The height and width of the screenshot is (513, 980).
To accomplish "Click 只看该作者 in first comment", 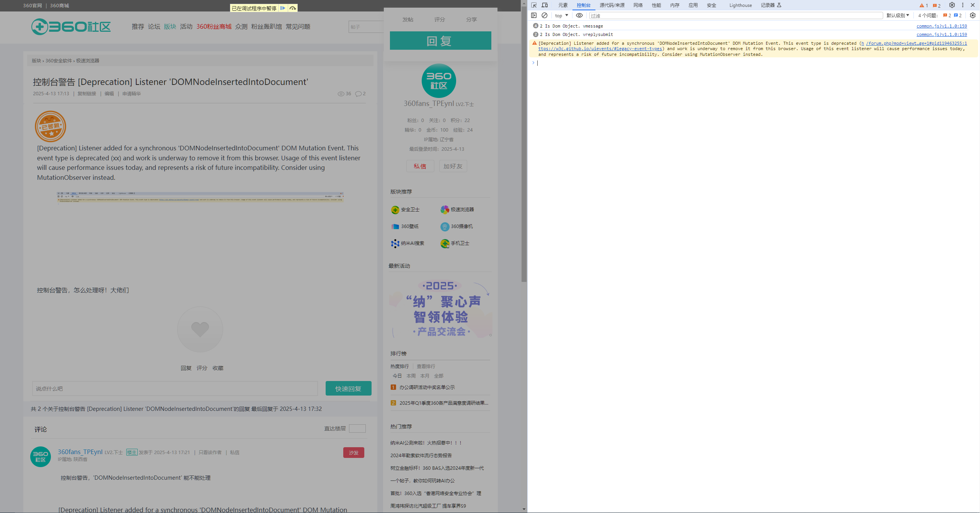I will pyautogui.click(x=210, y=453).
